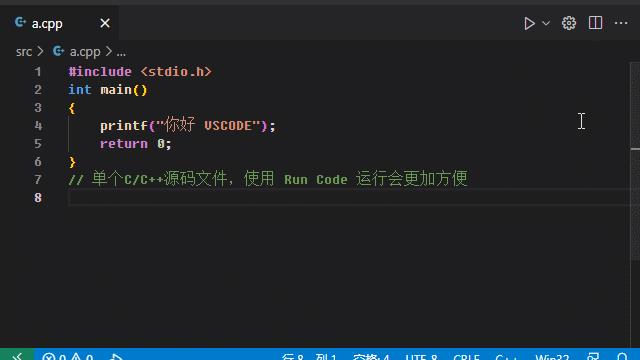Click the Run Code comment on line 7
640x360 pixels.
pyautogui.click(x=268, y=179)
